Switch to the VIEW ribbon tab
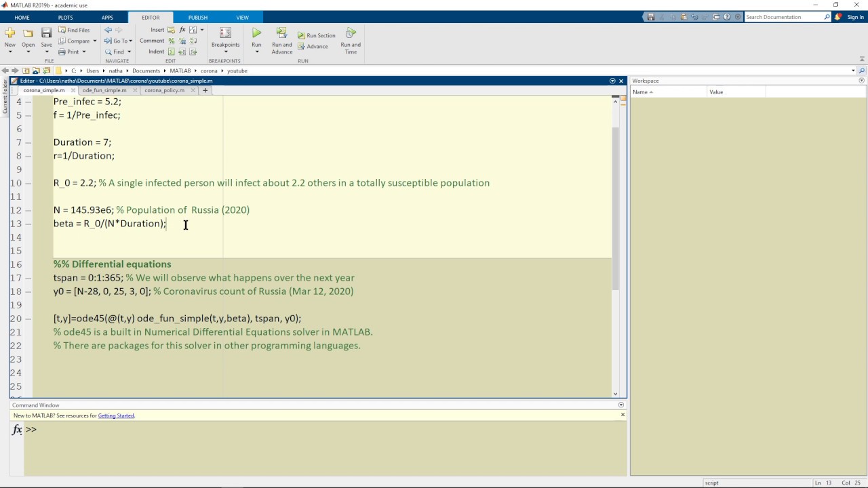868x488 pixels. point(242,18)
